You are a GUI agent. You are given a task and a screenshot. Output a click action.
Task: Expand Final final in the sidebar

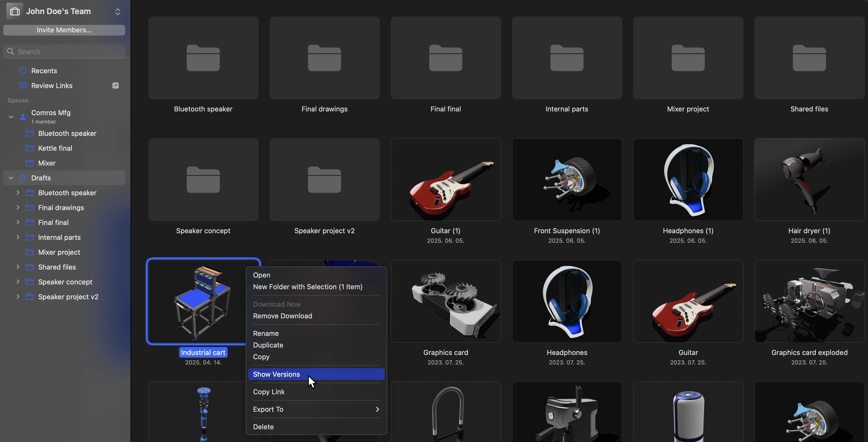[x=18, y=222]
